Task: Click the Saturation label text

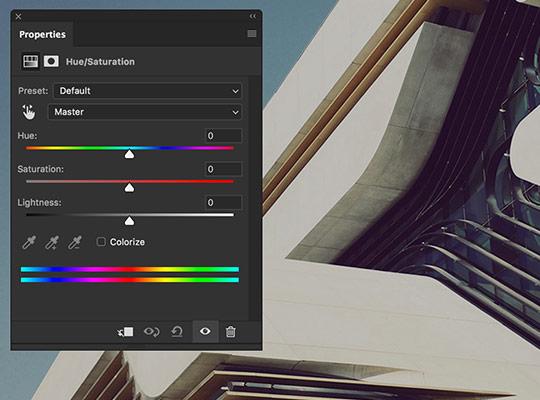Action: pos(41,169)
